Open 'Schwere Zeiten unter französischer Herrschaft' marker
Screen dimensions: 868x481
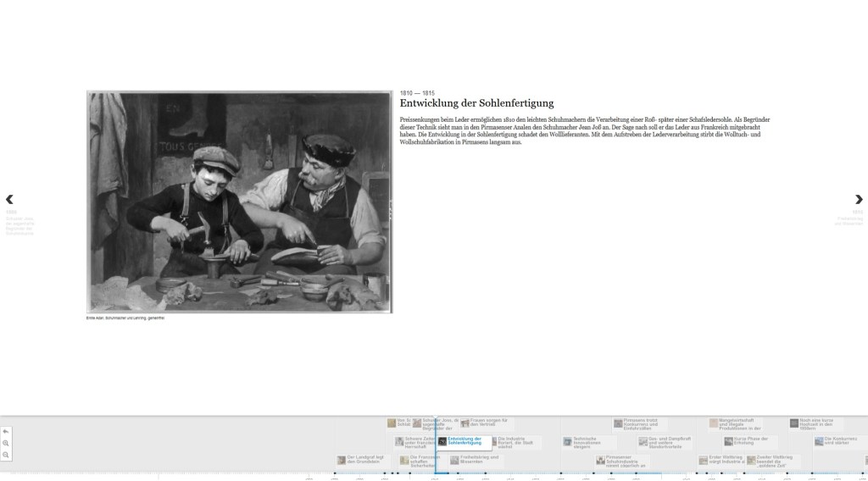(417, 441)
